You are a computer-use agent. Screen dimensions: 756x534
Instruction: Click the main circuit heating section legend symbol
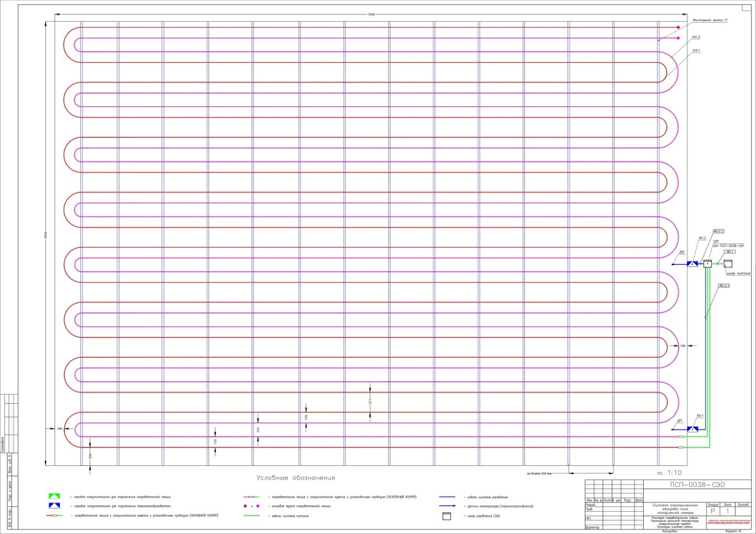tap(54, 516)
